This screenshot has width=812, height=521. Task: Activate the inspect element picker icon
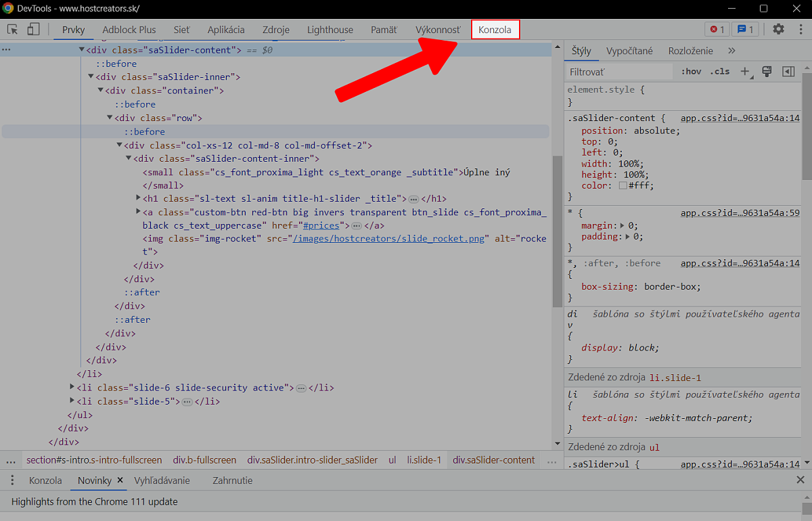12,29
